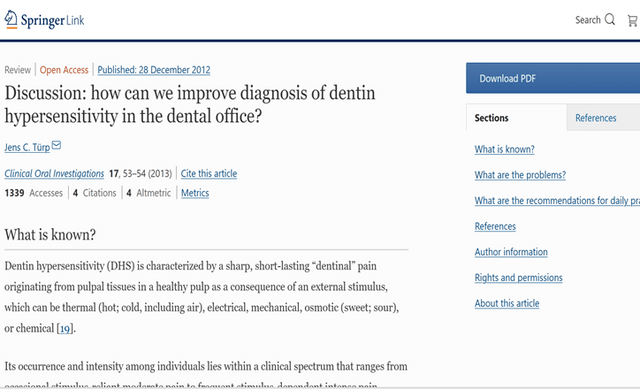
Task: Open the Author information section link
Action: [511, 252]
